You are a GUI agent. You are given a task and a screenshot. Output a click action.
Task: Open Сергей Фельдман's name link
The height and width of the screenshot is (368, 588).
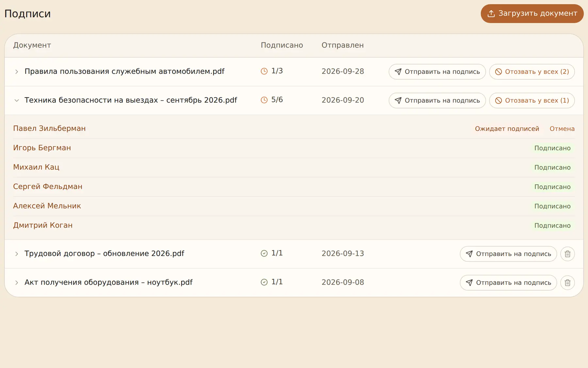coord(48,187)
